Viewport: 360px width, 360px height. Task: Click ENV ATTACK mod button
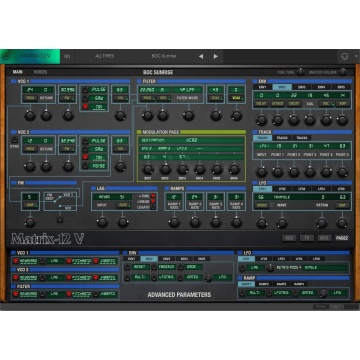pyautogui.click(x=277, y=104)
